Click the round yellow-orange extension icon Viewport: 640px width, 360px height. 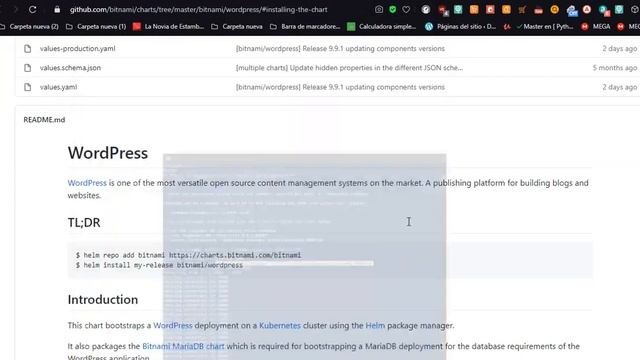(554, 9)
